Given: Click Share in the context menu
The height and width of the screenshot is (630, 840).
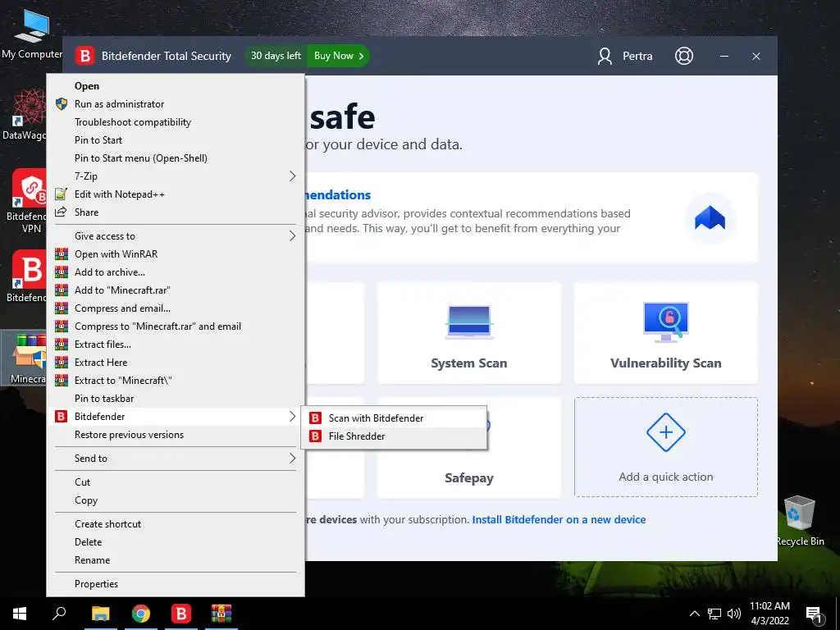Looking at the screenshot, I should tap(176, 212).
